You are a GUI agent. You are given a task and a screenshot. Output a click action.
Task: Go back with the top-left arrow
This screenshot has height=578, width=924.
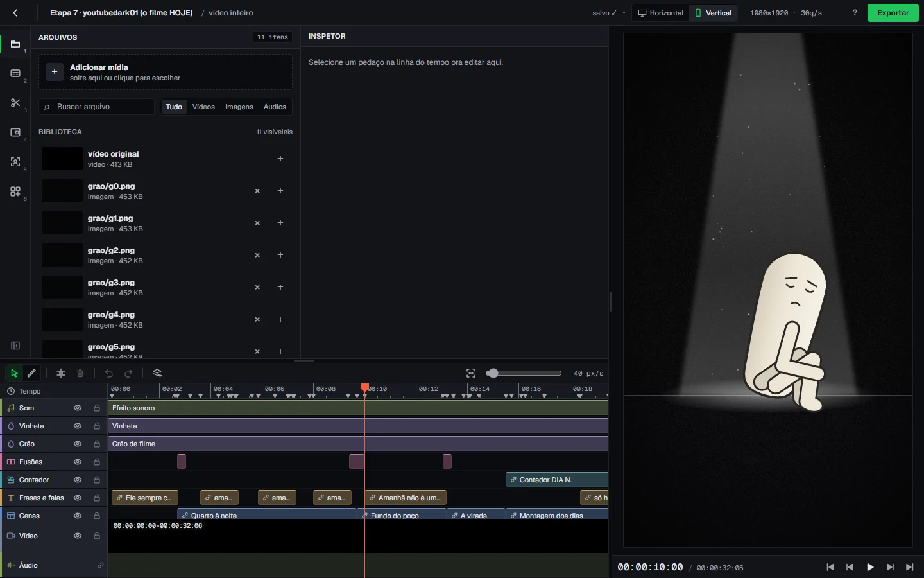coord(15,13)
